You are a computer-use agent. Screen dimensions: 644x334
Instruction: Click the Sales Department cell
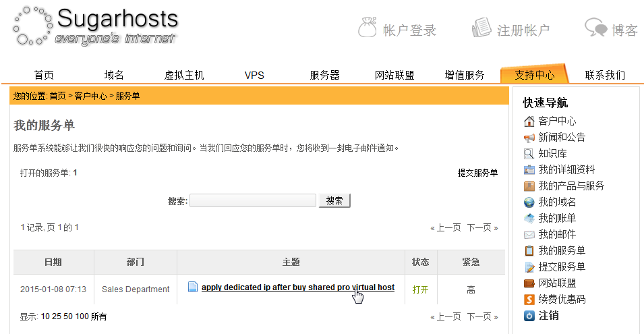click(136, 289)
